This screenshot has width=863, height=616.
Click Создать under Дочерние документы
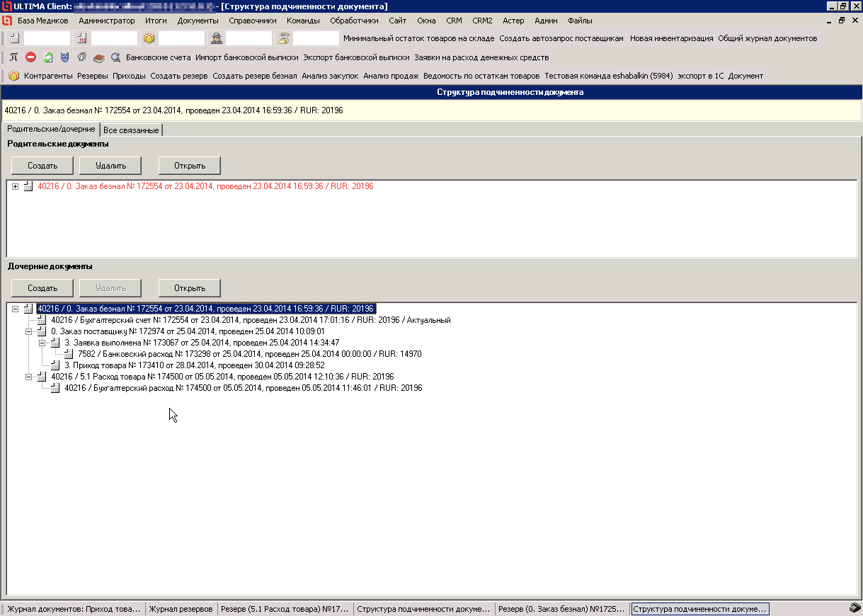tap(42, 288)
